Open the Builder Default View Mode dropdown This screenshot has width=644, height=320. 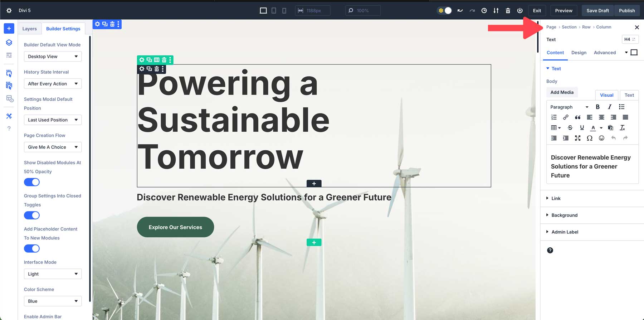click(x=53, y=57)
